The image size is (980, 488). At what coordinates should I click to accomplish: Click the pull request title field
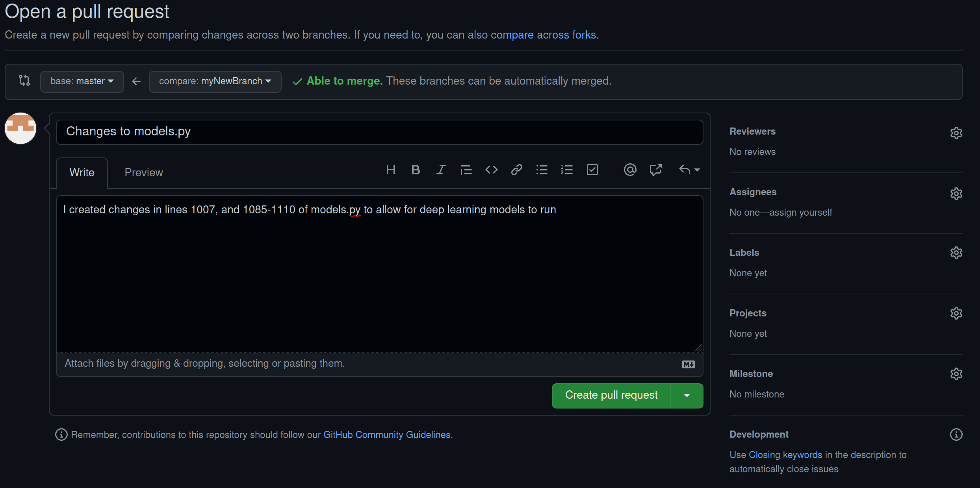pos(379,132)
